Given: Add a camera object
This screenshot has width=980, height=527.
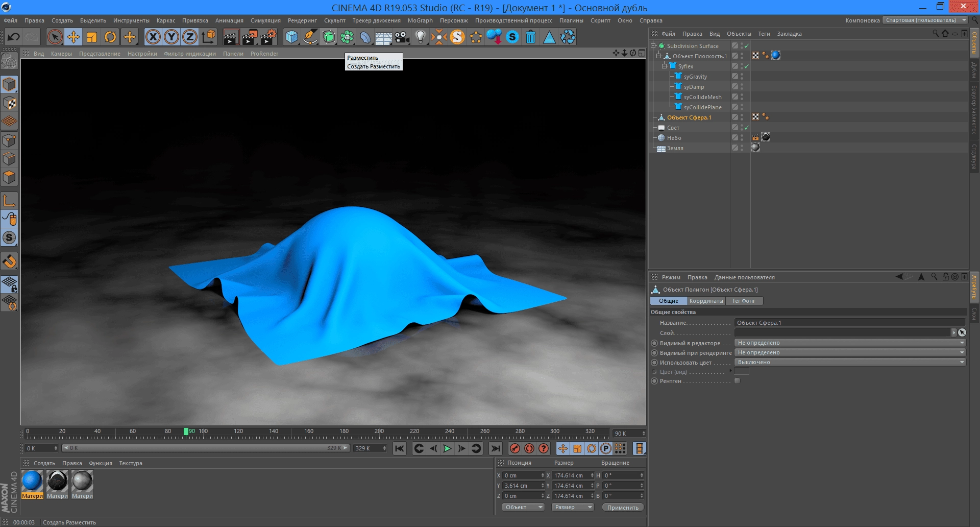Looking at the screenshot, I should point(402,37).
